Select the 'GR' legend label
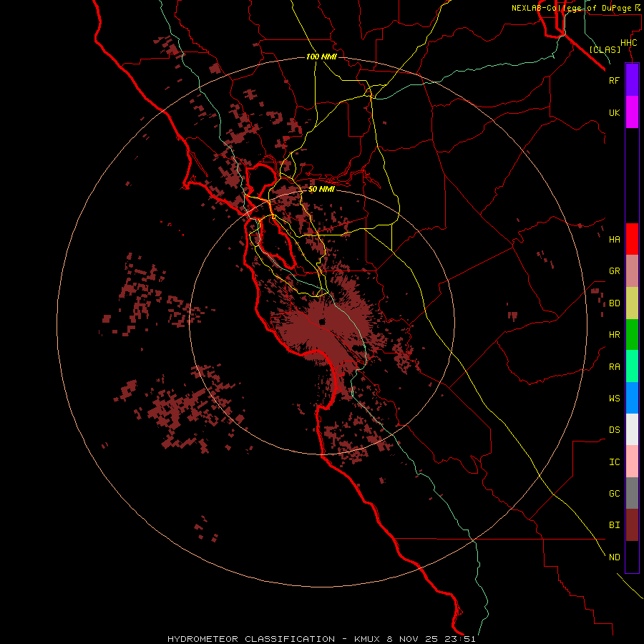Image resolution: width=644 pixels, height=644 pixels. point(614,271)
